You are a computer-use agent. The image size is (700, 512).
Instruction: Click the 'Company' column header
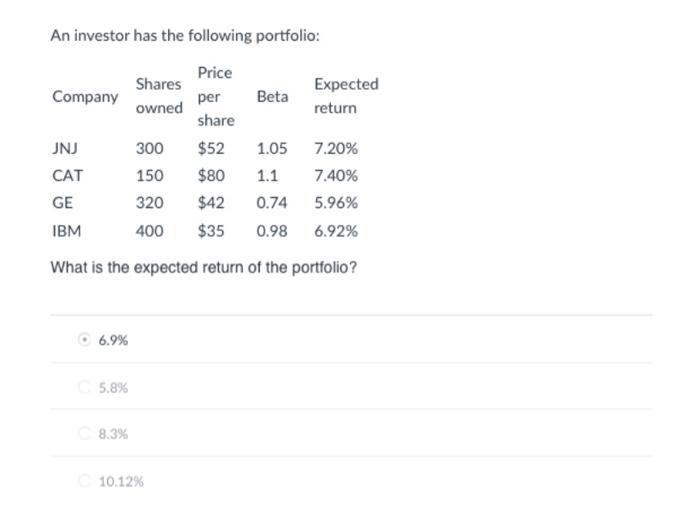point(84,97)
